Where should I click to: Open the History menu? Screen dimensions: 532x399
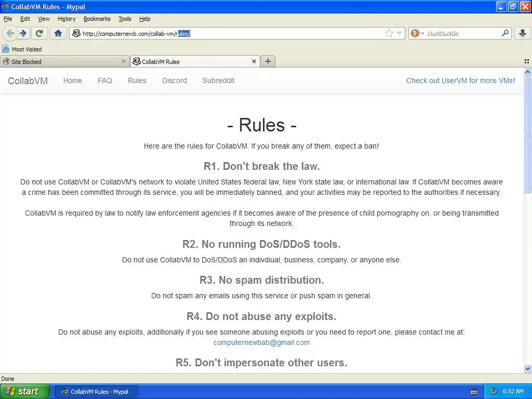click(x=66, y=19)
